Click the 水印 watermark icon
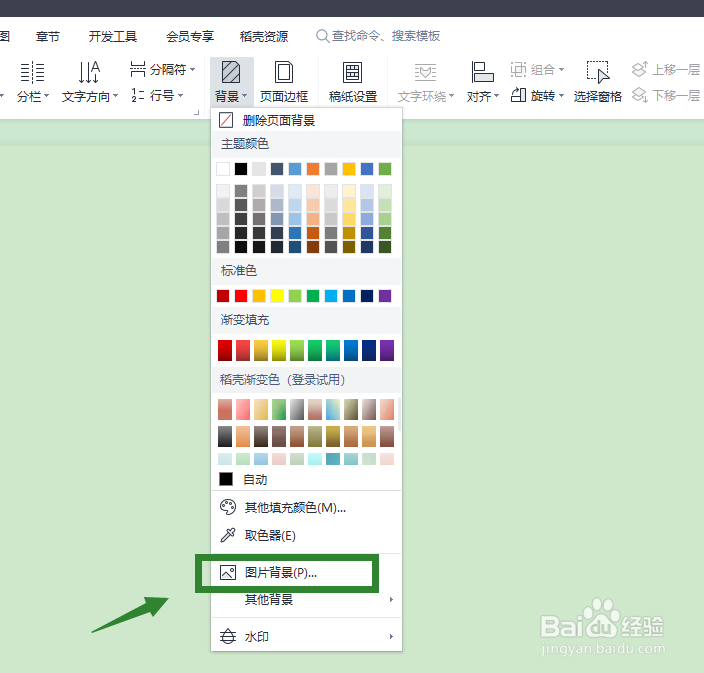This screenshot has width=704, height=673. [x=228, y=636]
